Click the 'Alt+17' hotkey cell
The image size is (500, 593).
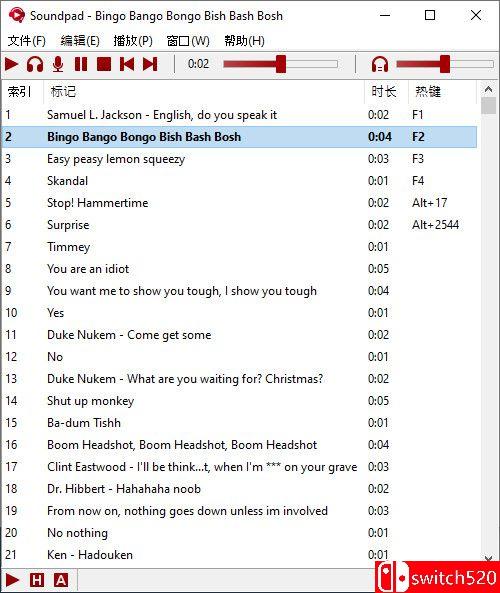point(430,203)
